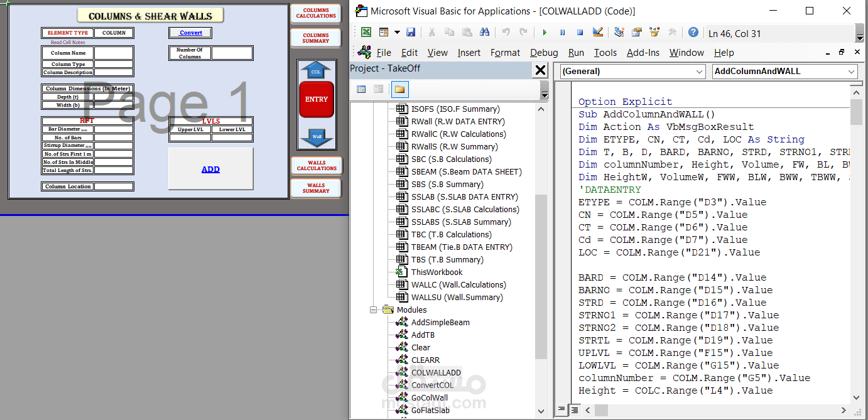
Task: Select the COLWALLADD module
Action: pos(436,372)
